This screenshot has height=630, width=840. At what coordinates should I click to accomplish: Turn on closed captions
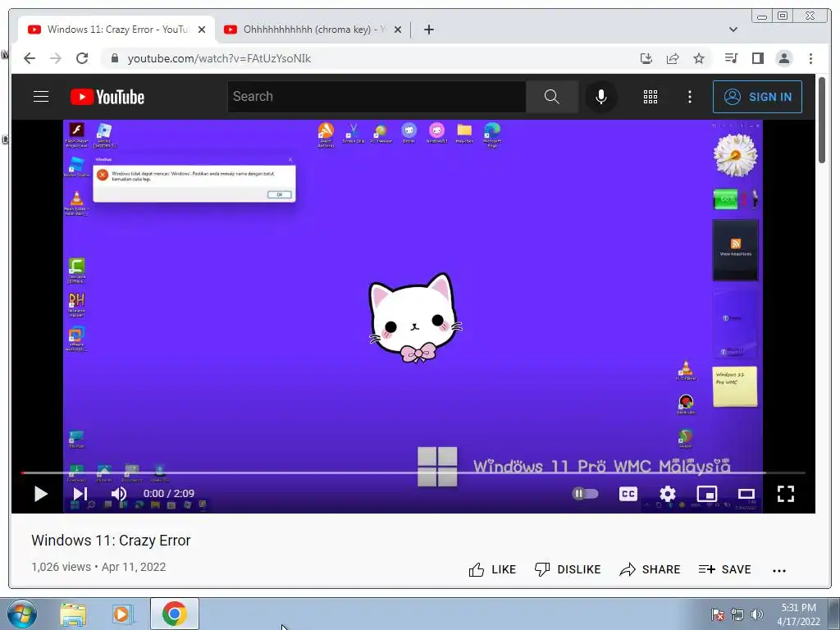tap(628, 493)
